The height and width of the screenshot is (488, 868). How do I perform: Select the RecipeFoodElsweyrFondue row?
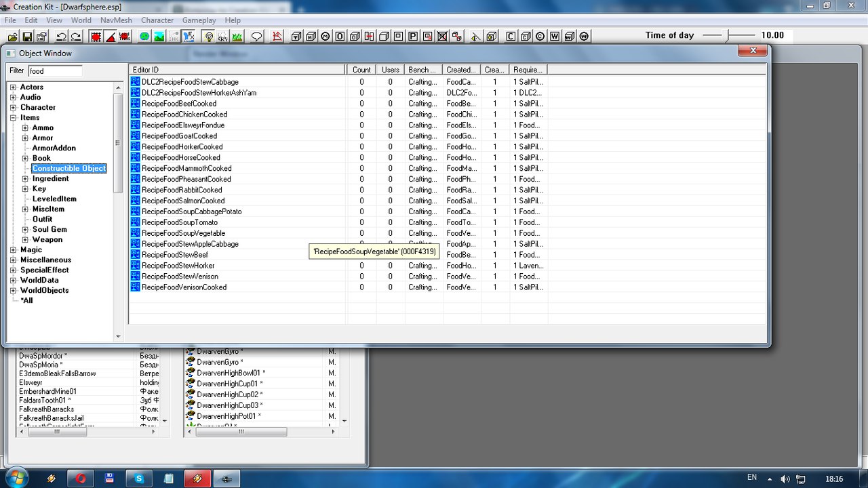(x=448, y=125)
